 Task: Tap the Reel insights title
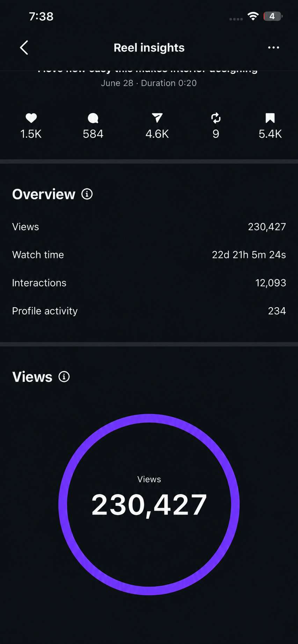[149, 47]
